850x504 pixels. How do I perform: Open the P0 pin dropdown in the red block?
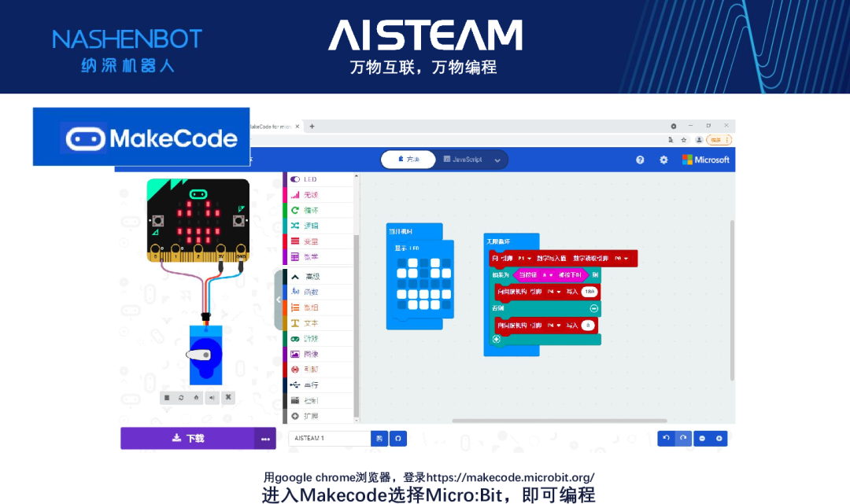pyautogui.click(x=621, y=258)
